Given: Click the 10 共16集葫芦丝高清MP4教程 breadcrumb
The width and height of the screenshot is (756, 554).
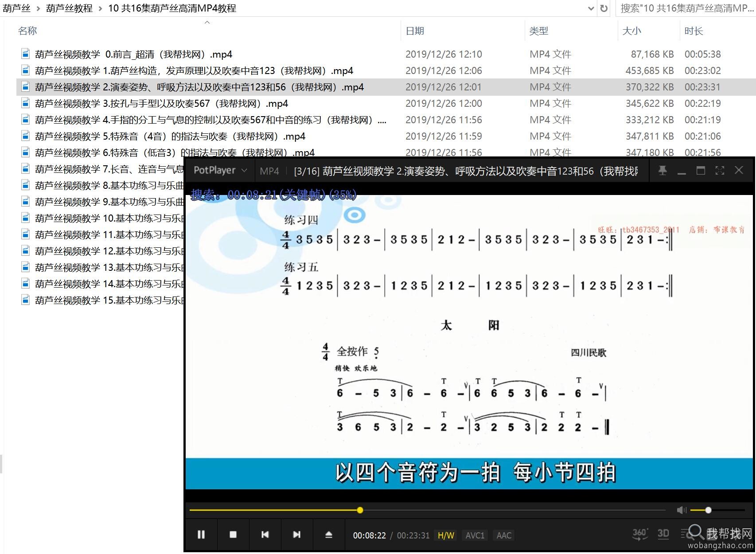Looking at the screenshot, I should [172, 8].
